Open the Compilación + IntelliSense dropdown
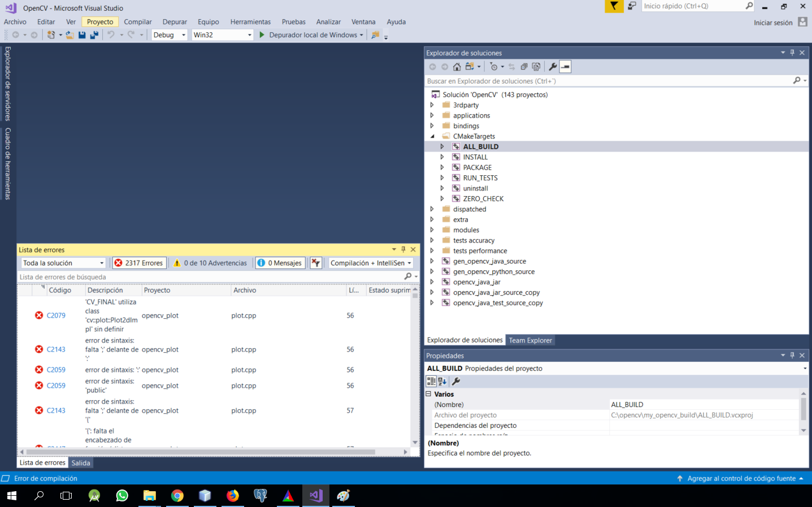812x507 pixels. point(371,263)
